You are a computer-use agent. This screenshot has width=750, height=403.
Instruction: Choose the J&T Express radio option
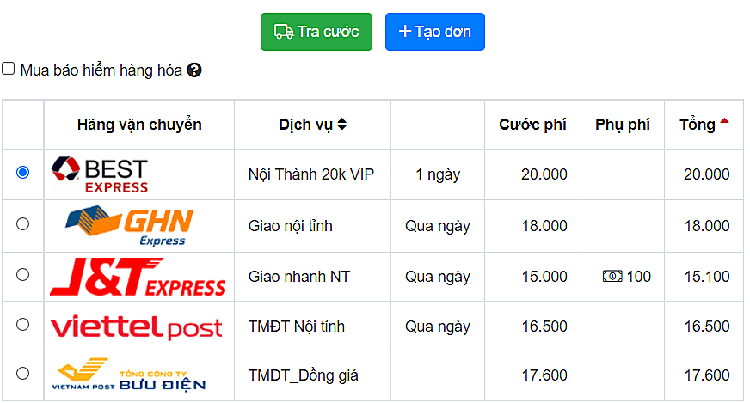point(23,275)
